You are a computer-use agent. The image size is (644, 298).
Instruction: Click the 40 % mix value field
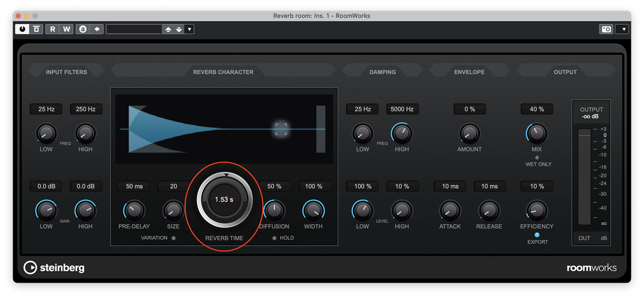click(537, 109)
